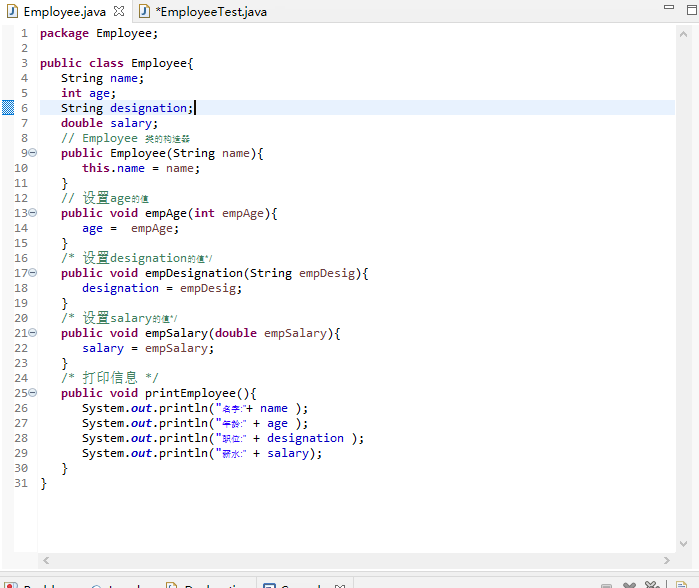Click 'this.name = name;' on line 10
Image resolution: width=699 pixels, height=588 pixels.
[x=141, y=169]
